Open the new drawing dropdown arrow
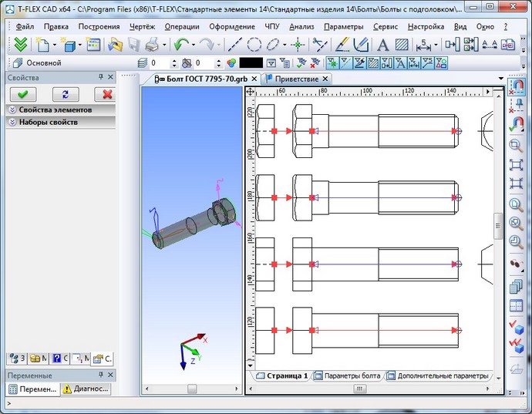 coord(54,45)
